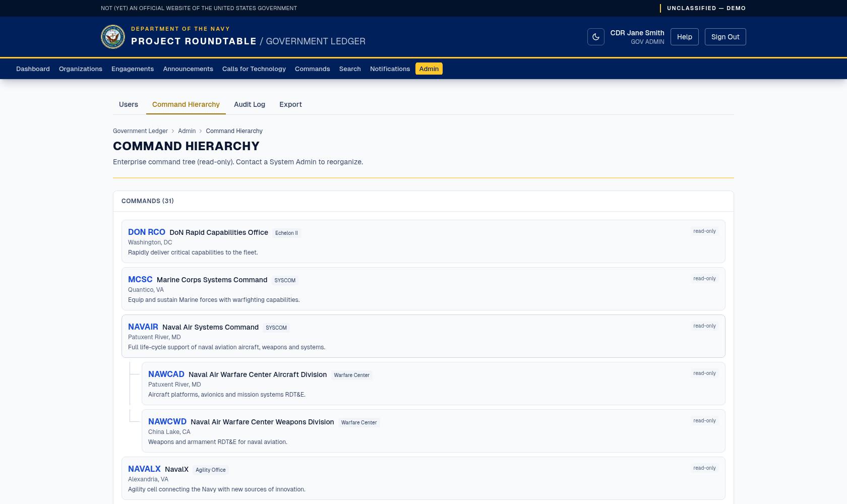
Task: Click 'China Lake, CA' location text
Action: [169, 432]
